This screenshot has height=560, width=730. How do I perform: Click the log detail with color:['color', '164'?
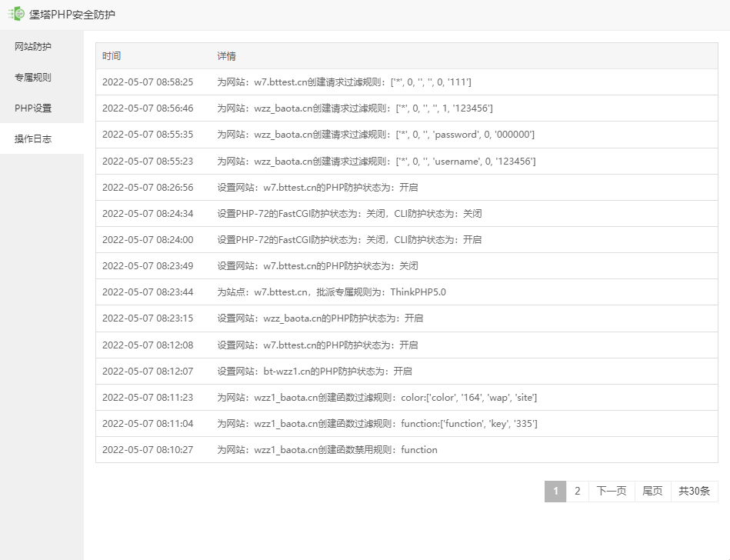(x=377, y=397)
